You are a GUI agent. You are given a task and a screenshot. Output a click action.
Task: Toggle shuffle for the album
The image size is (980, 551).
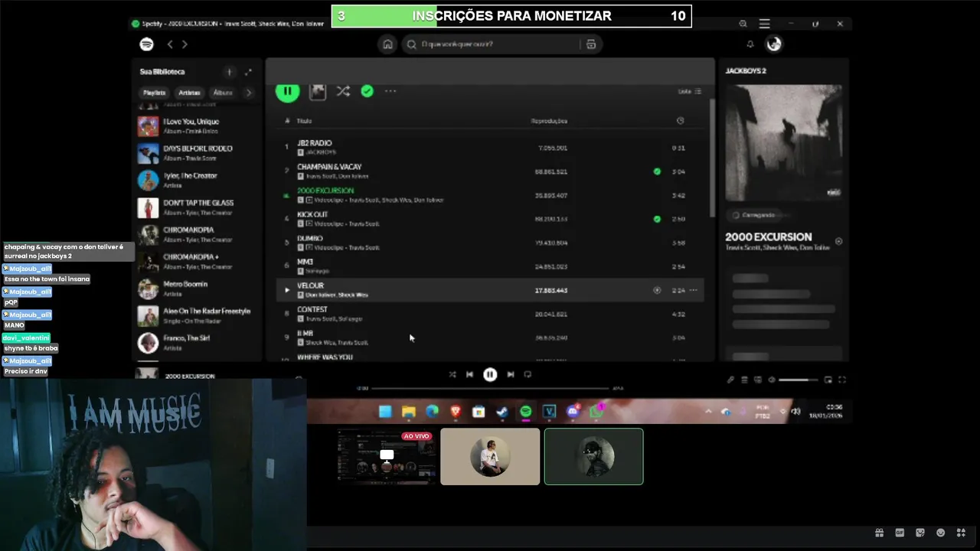point(343,91)
